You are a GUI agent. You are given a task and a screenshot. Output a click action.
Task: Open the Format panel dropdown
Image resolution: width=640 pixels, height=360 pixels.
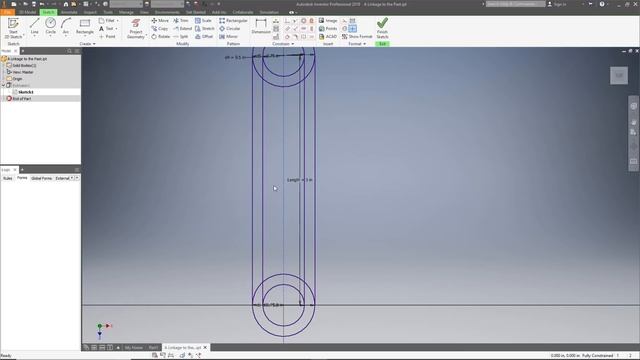click(357, 44)
